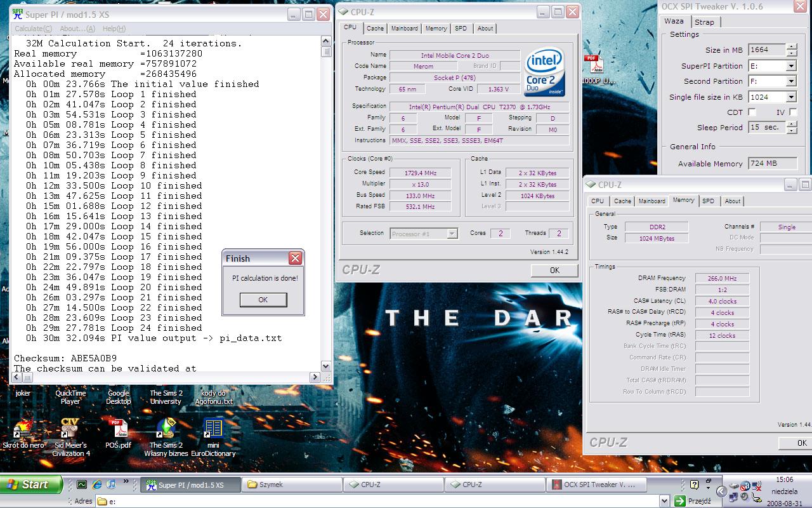Click the Przejdź go button
This screenshot has height=508, width=812.
(x=693, y=501)
